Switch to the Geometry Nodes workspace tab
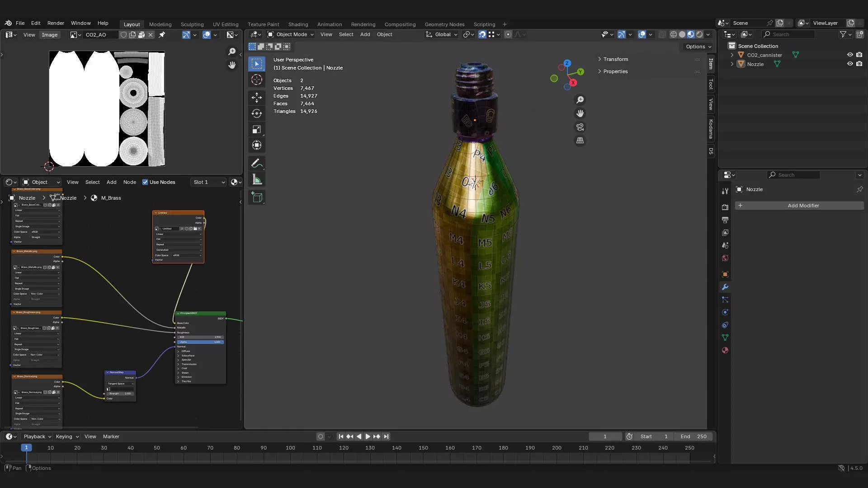 tap(444, 24)
